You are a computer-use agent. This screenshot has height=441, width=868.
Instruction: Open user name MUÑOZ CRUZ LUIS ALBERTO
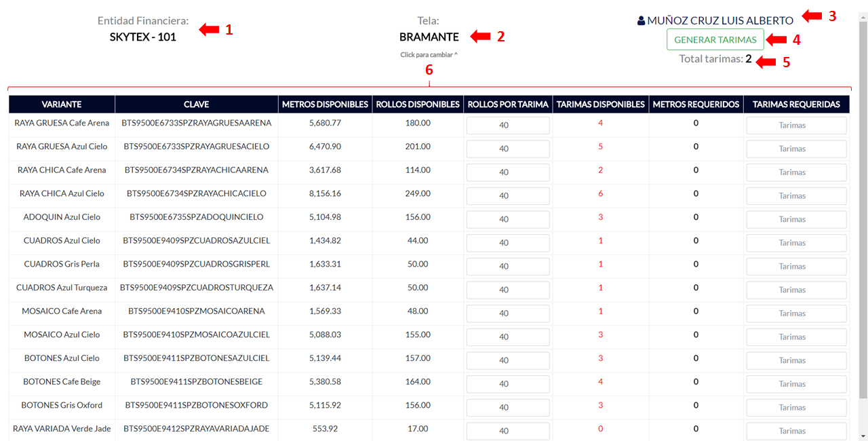click(720, 21)
